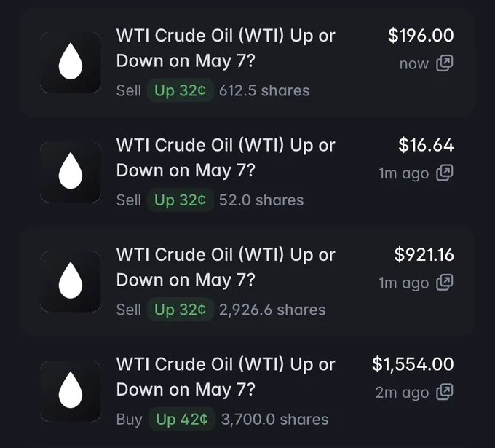Click the '2m ago' timestamp
Image resolution: width=495 pixels, height=448 pixels.
point(402,393)
